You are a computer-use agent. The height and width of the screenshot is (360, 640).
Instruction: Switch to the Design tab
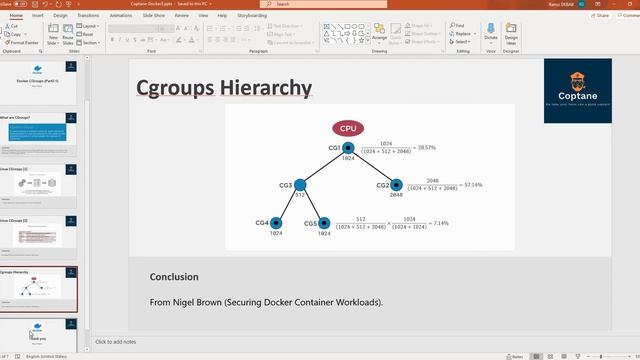tap(60, 16)
